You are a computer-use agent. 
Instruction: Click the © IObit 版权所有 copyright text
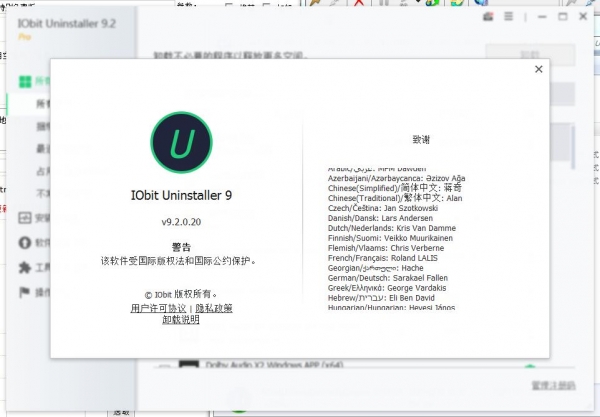pyautogui.click(x=181, y=294)
